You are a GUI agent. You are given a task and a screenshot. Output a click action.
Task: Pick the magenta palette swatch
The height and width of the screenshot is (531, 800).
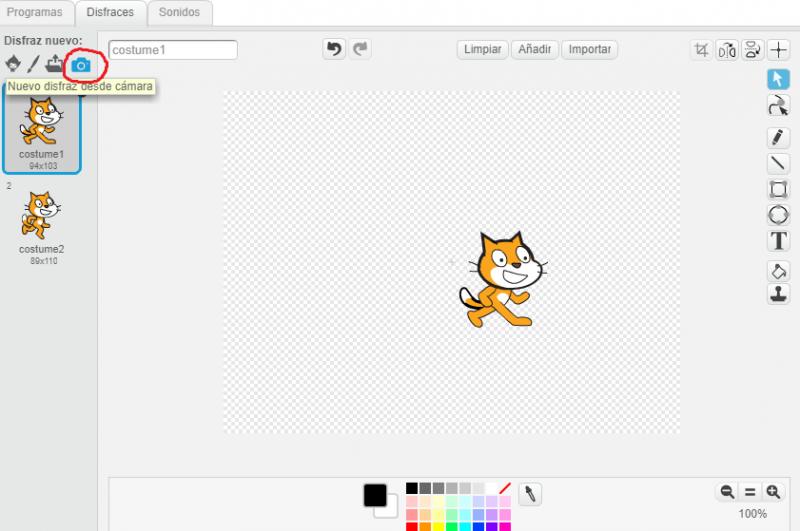pos(505,527)
